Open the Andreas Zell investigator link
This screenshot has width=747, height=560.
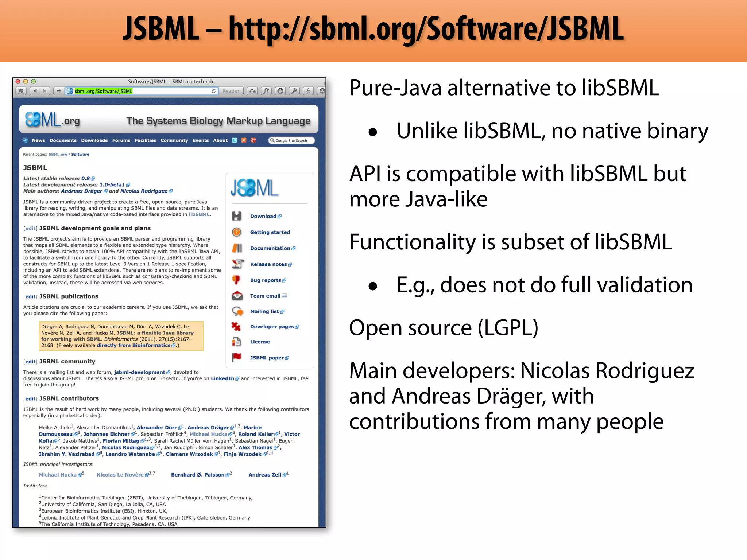(267, 475)
